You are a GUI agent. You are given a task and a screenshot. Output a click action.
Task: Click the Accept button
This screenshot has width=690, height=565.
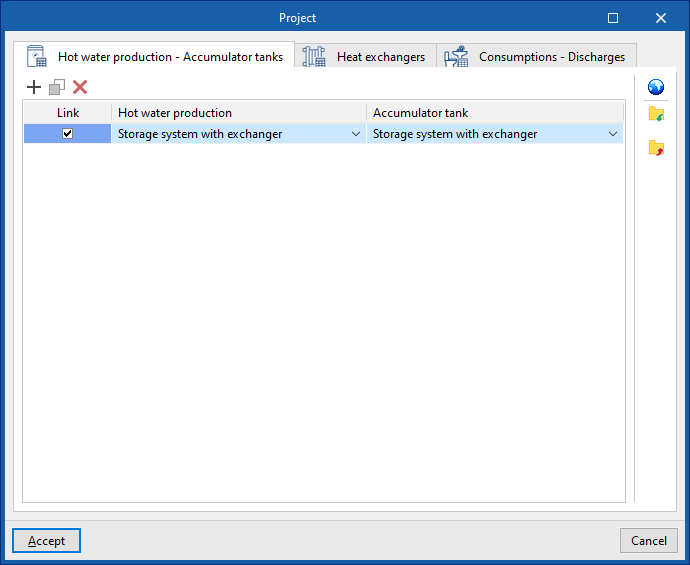(47, 540)
